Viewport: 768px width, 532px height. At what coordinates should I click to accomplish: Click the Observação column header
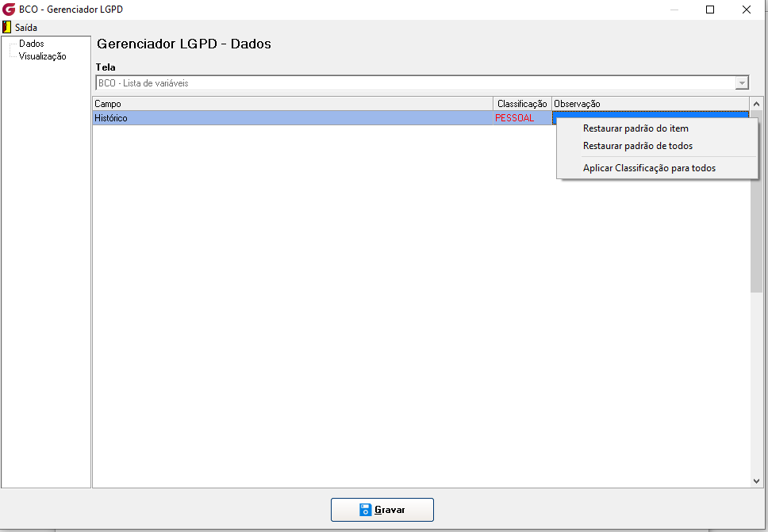[651, 104]
